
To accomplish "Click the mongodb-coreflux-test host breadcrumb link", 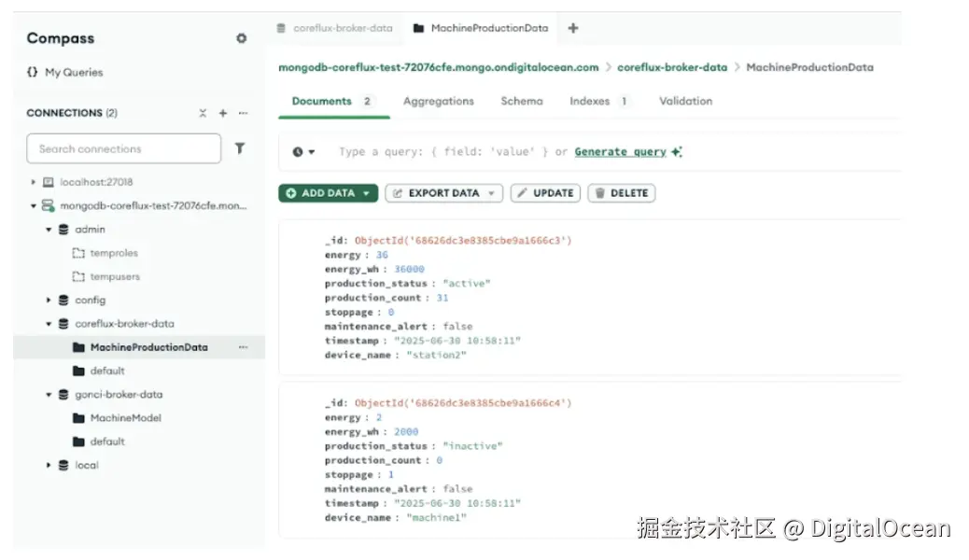I will [x=439, y=67].
